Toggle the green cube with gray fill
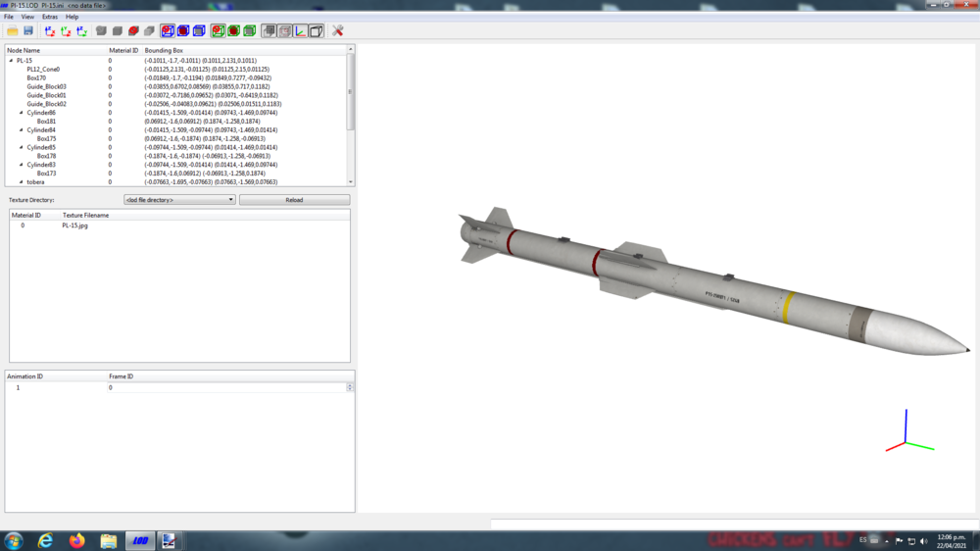This screenshot has width=980, height=551. point(249,30)
